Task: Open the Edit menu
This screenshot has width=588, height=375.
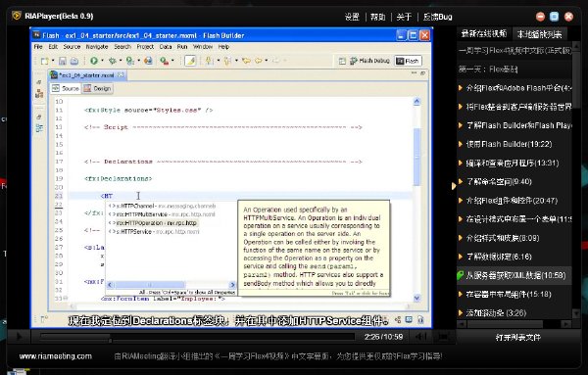Action: pyautogui.click(x=53, y=47)
